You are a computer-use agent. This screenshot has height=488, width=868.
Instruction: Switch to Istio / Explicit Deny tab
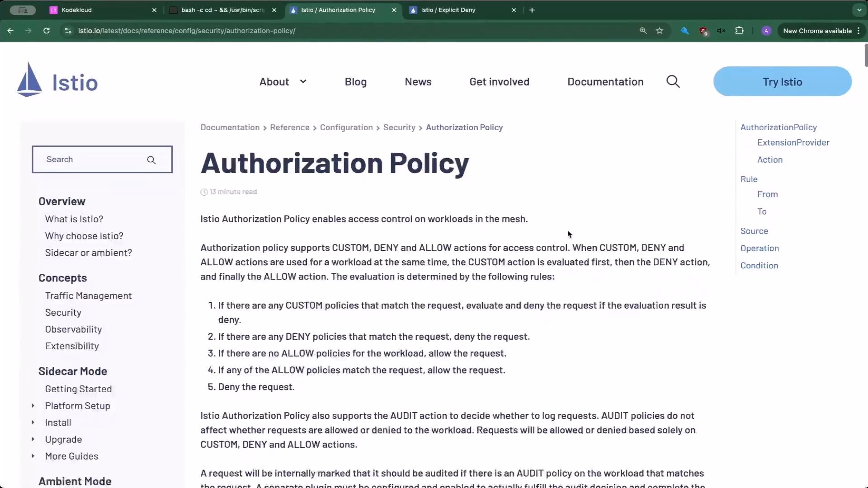tap(462, 10)
